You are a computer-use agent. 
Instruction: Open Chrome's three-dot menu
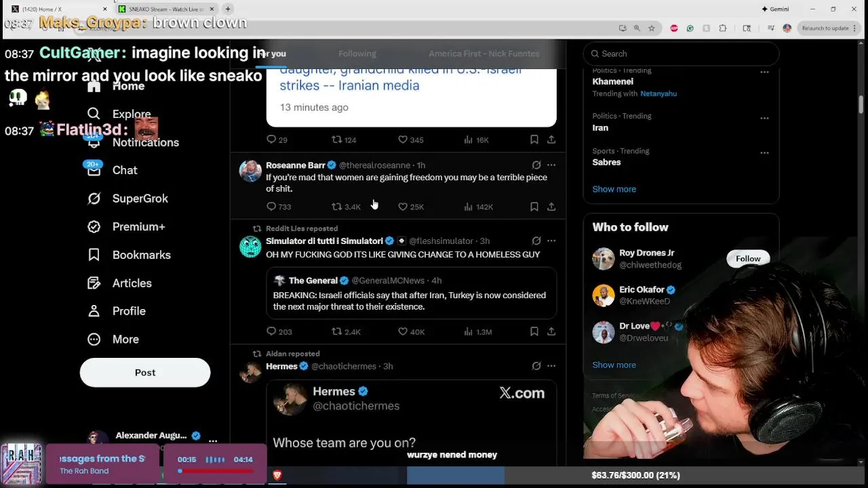click(x=856, y=28)
